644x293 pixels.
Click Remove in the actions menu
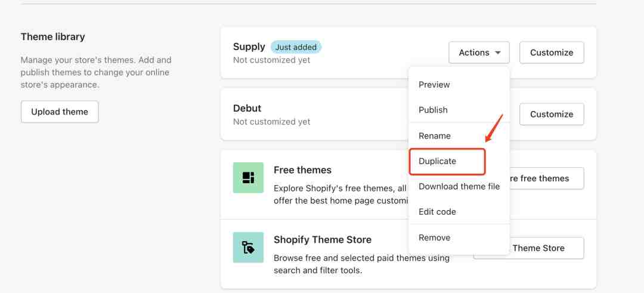click(434, 238)
